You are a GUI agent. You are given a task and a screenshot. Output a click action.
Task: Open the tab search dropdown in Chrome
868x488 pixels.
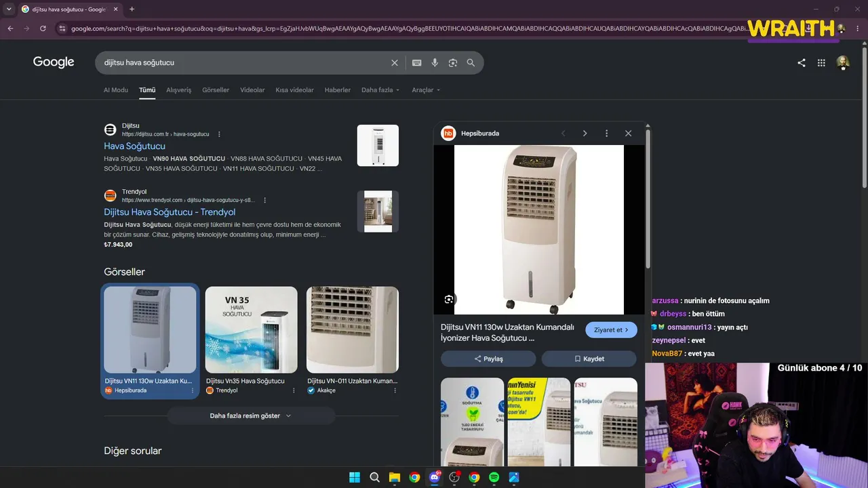click(9, 9)
